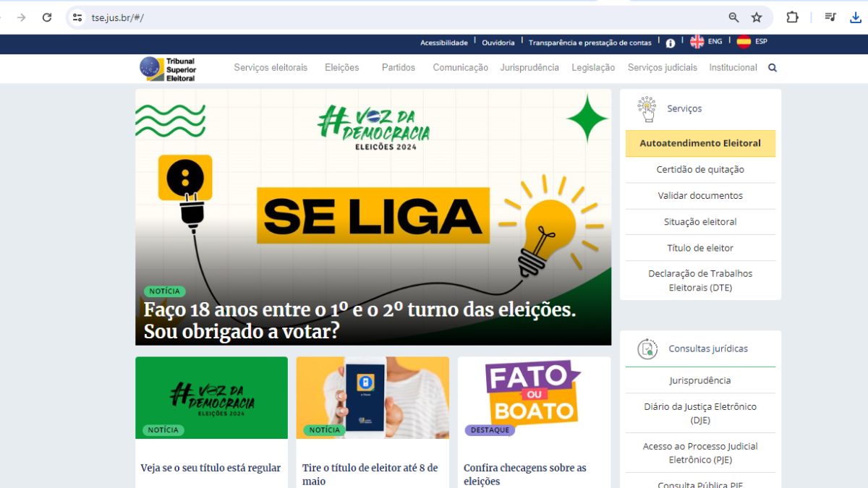Open browser downloads arrow icon
The width and height of the screenshot is (868, 488).
pos(856,17)
